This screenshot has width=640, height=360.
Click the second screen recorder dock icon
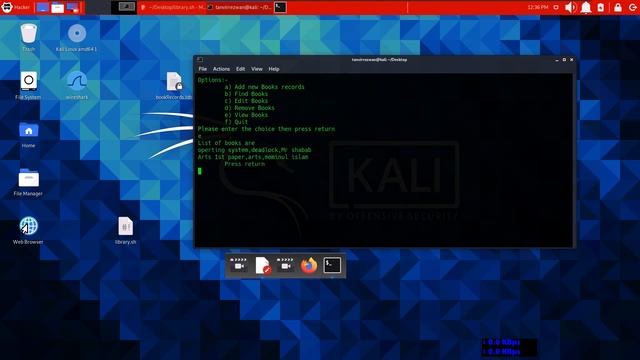point(285,265)
